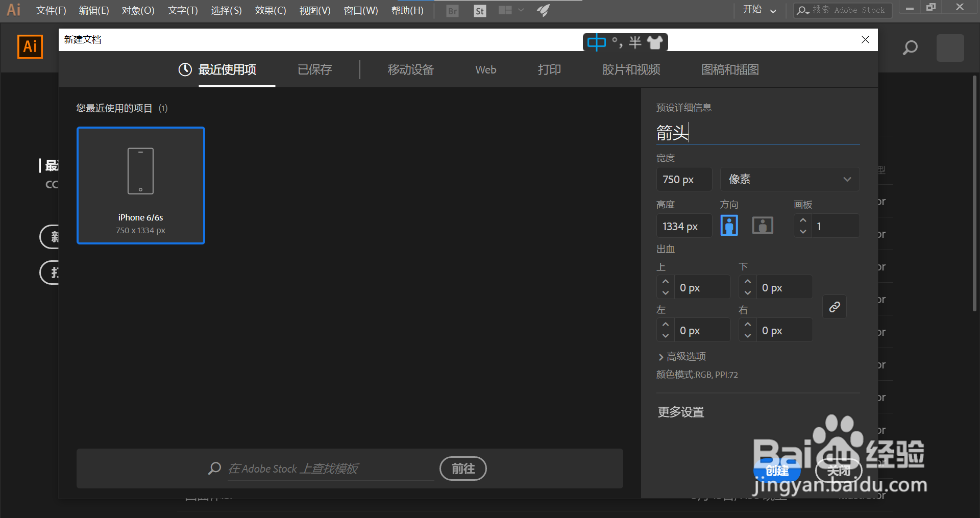Image resolution: width=980 pixels, height=518 pixels.
Task: Click the recent items clock icon
Action: (x=185, y=69)
